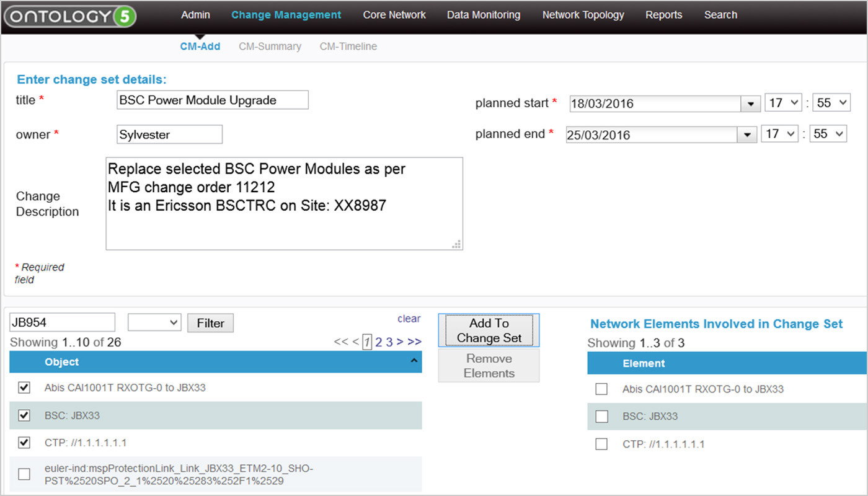Open the planned end hour dropdown
The height and width of the screenshot is (496, 868).
[x=779, y=134]
